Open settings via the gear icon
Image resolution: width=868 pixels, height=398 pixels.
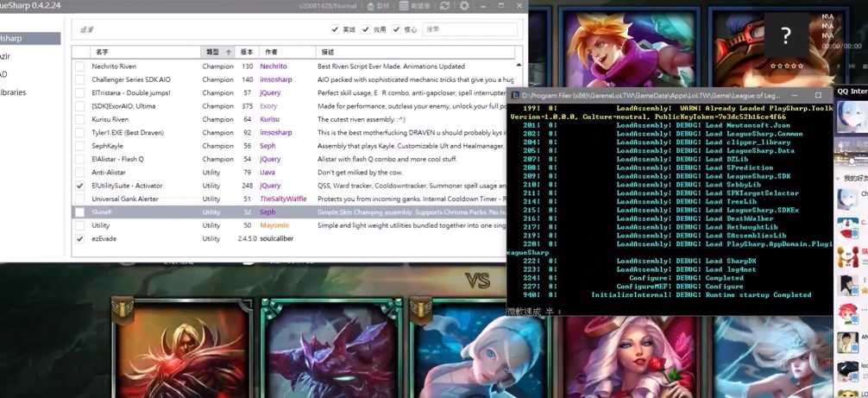[x=464, y=6]
